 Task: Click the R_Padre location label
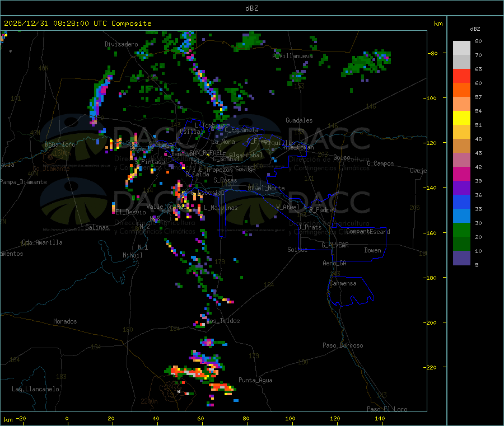pos(321,210)
